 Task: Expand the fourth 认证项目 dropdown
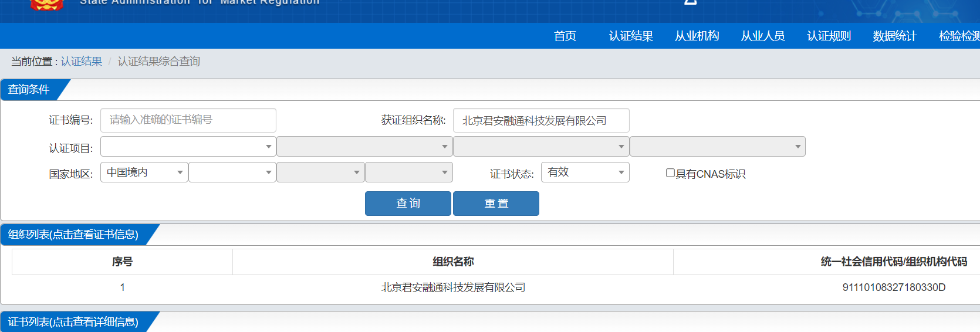[718, 147]
